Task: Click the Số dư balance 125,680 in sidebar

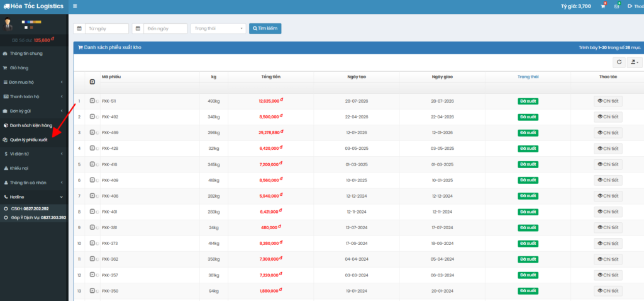Action: (x=33, y=40)
